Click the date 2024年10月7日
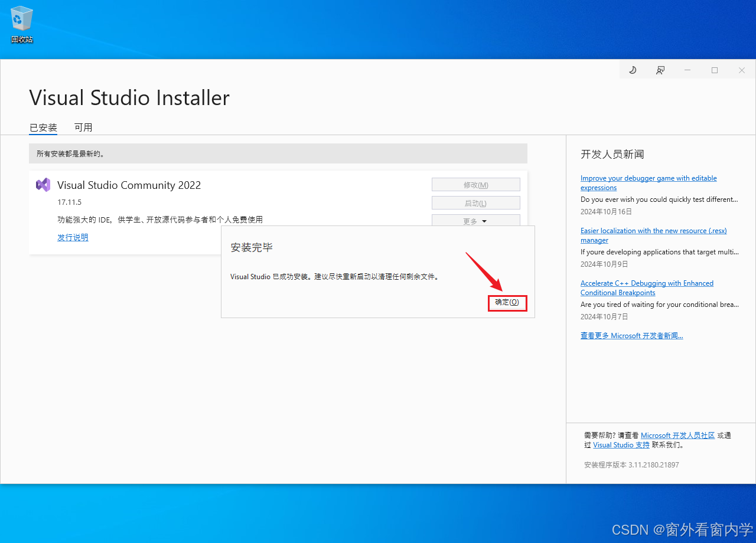 [x=604, y=316]
